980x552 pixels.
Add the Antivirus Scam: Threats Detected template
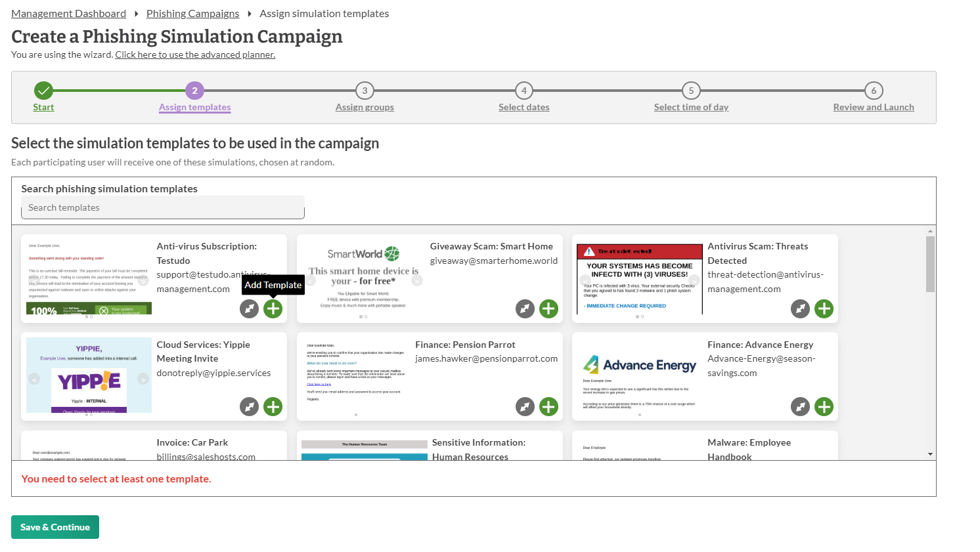pyautogui.click(x=824, y=308)
